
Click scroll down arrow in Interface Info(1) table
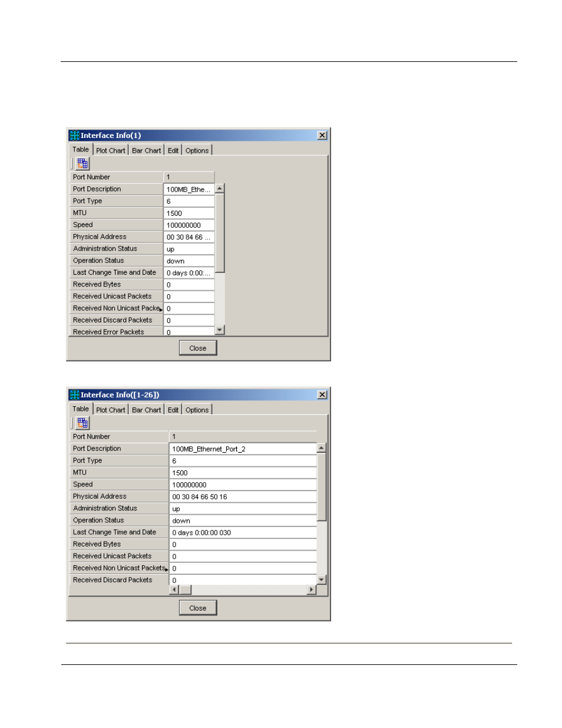[220, 330]
